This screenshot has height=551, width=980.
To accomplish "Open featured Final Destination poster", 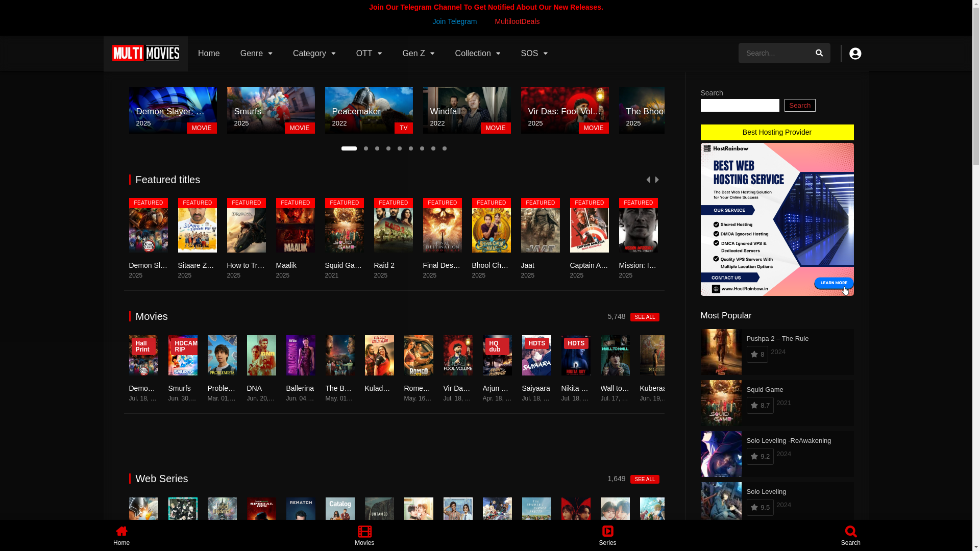I will [443, 226].
